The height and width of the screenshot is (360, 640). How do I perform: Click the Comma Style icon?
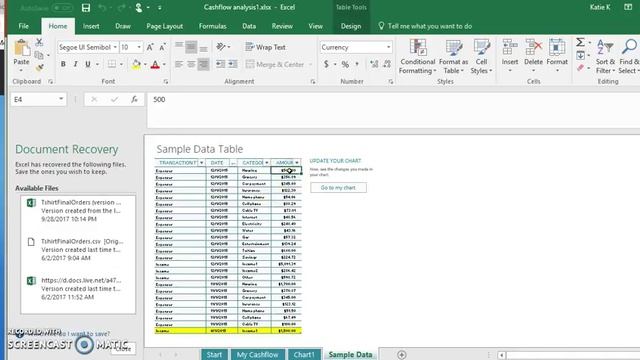click(x=357, y=64)
